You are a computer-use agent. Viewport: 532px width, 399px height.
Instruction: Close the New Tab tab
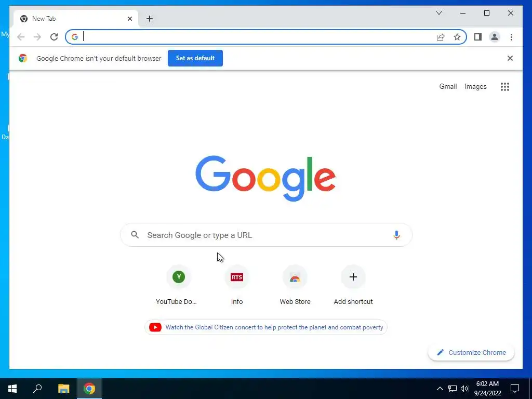click(129, 19)
